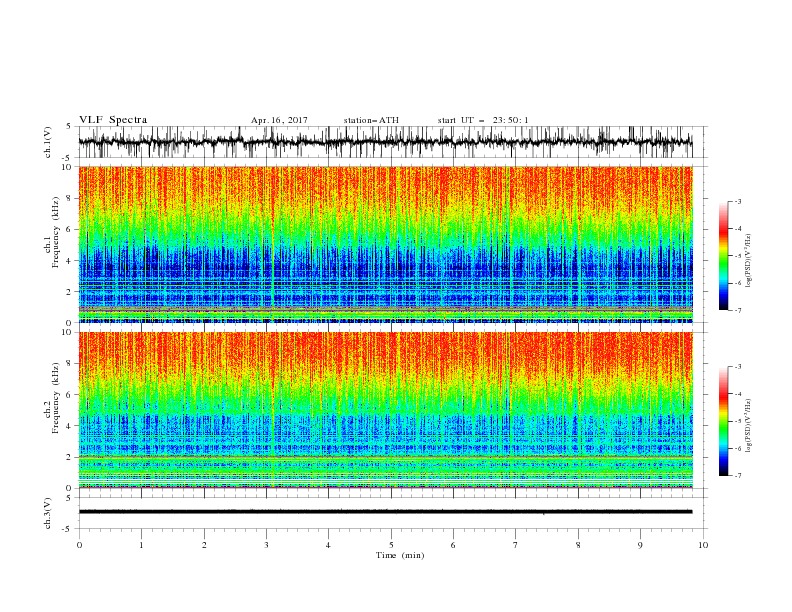Click the "ch.1(V)" axis label
Viewport: 792px width, 612px height.
tap(48, 142)
